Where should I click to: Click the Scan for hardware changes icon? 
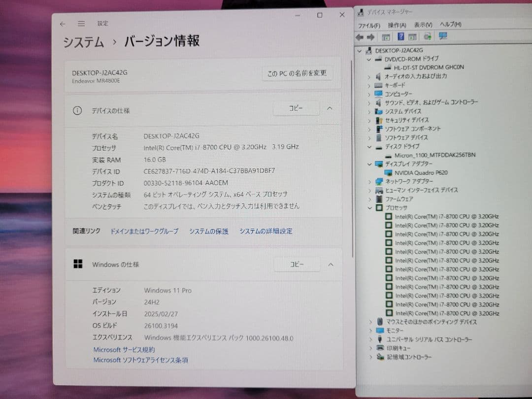(428, 37)
